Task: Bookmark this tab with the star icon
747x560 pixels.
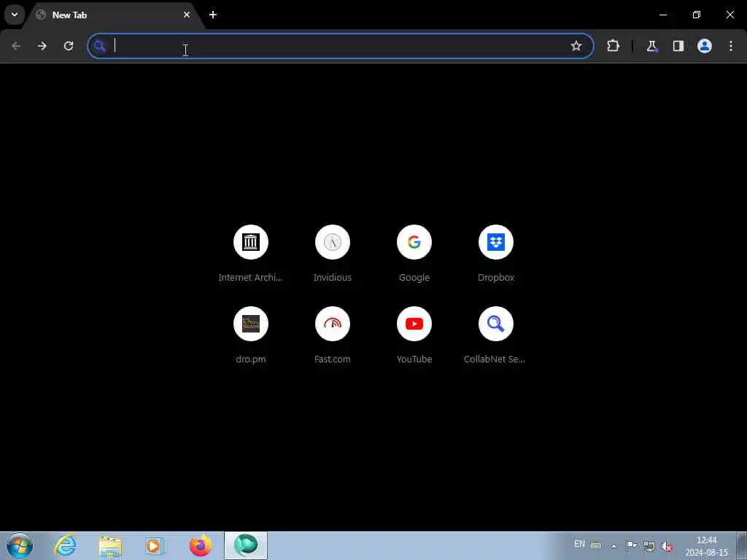Action: point(576,46)
